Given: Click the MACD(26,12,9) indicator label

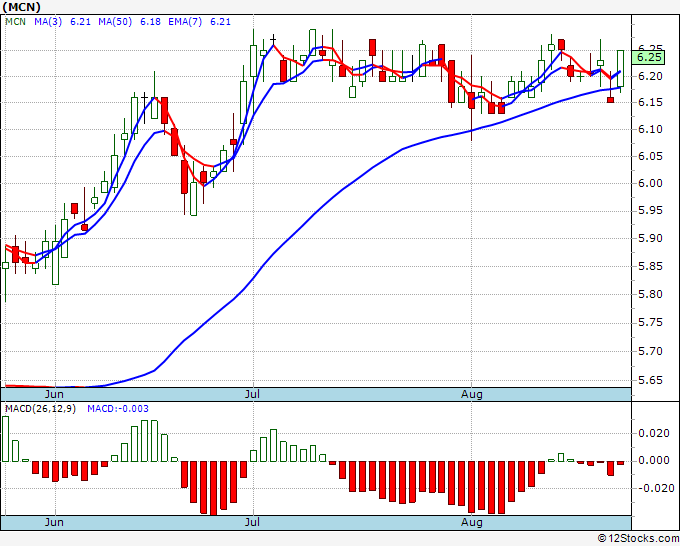Looking at the screenshot, I should pos(40,409).
